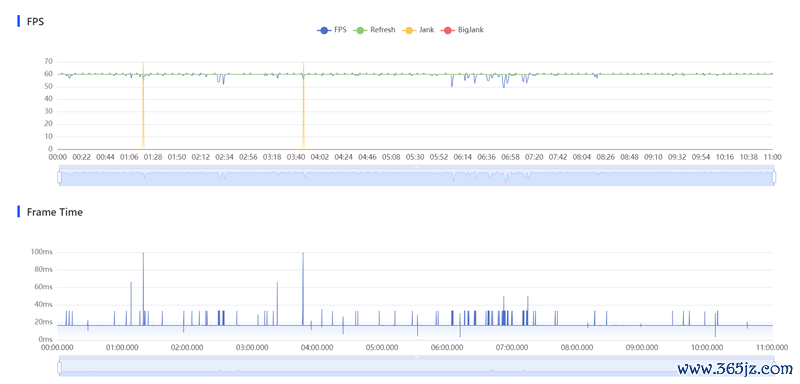Click the left handle of the Frame Time range slider
This screenshot has width=800, height=384.
[59, 367]
